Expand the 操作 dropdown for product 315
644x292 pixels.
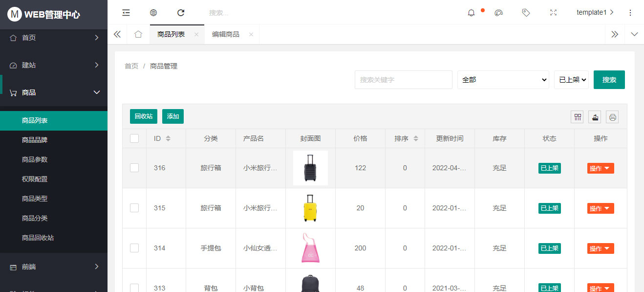coord(600,208)
